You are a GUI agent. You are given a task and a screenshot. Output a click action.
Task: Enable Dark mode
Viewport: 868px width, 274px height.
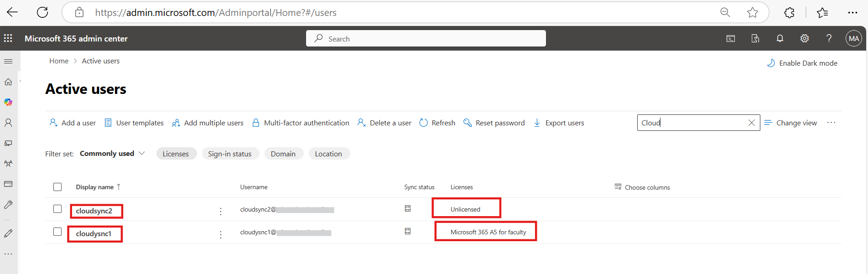[802, 63]
